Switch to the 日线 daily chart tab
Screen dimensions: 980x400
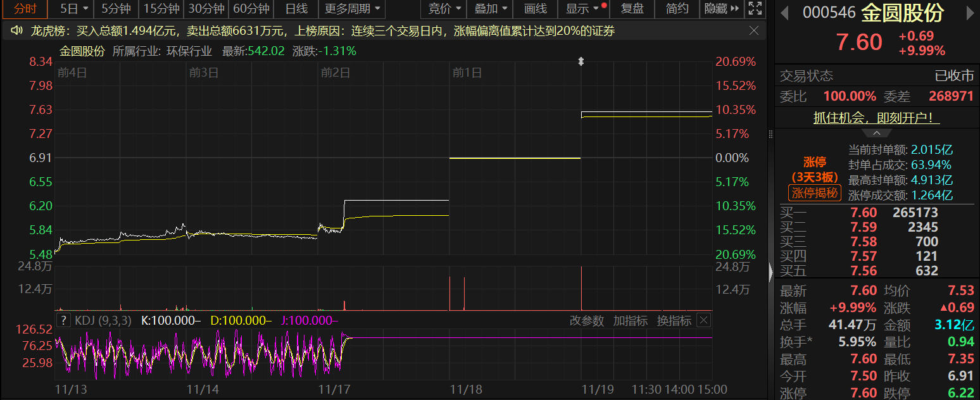point(296,9)
